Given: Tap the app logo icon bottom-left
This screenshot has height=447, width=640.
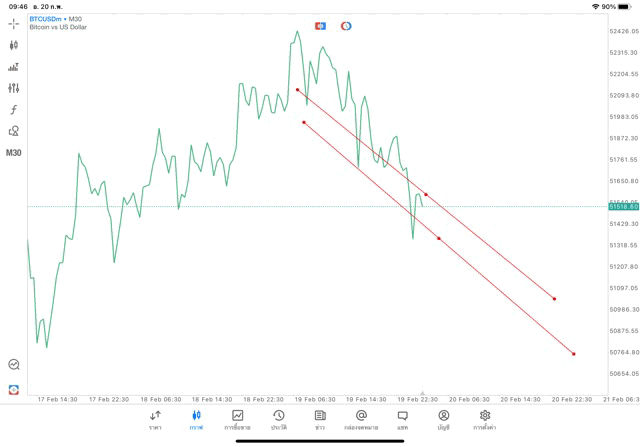Looking at the screenshot, I should click(x=14, y=389).
